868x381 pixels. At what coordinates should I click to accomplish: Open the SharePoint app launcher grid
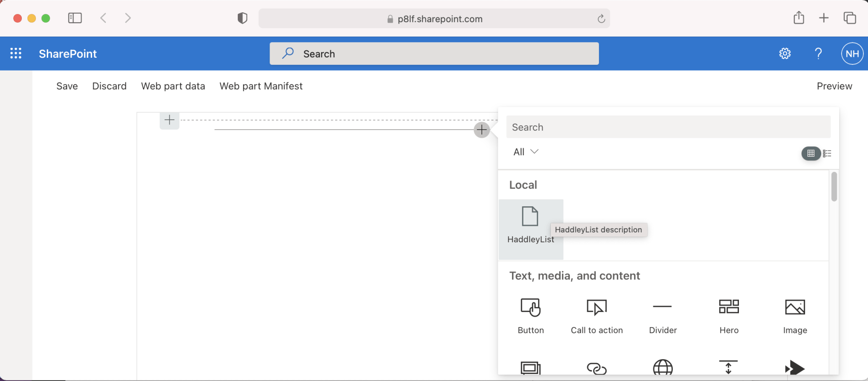tap(16, 53)
